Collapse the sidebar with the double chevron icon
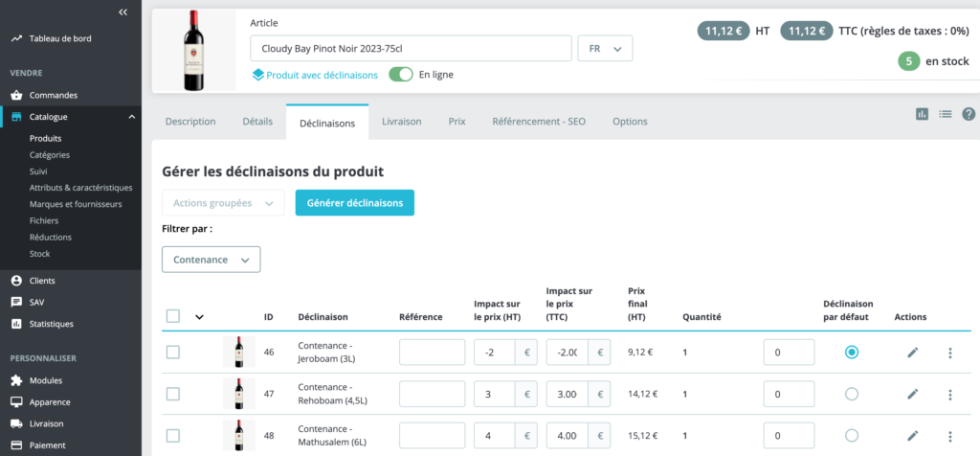The width and height of the screenshot is (980, 456). click(122, 12)
